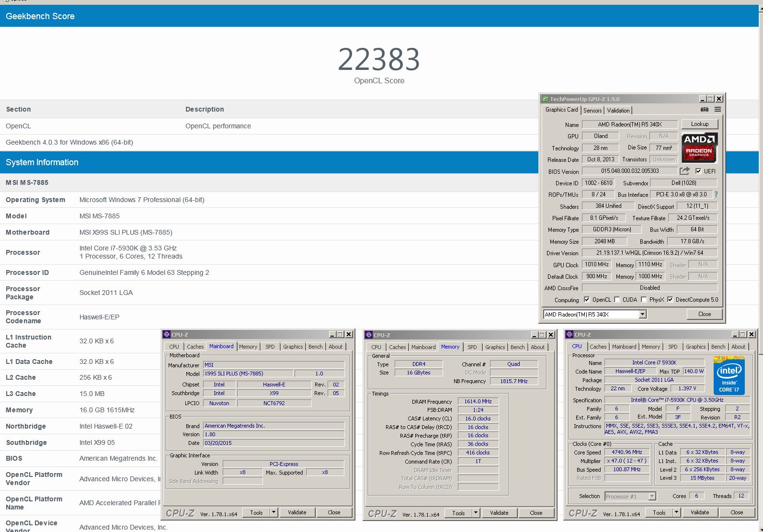Open CPU tab in CPU-Z Memory window
This screenshot has width=763, height=532.
(376, 347)
